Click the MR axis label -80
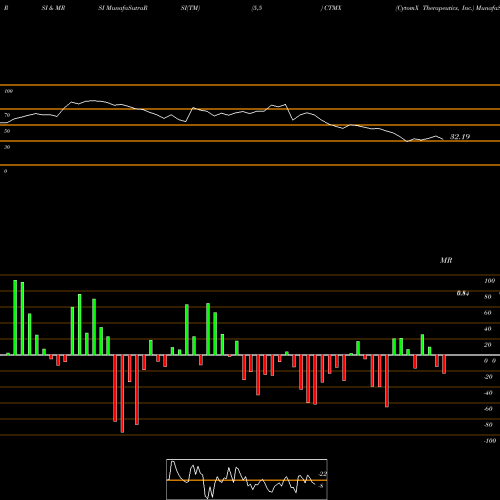The width and height of the screenshot is (500, 500). [488, 425]
